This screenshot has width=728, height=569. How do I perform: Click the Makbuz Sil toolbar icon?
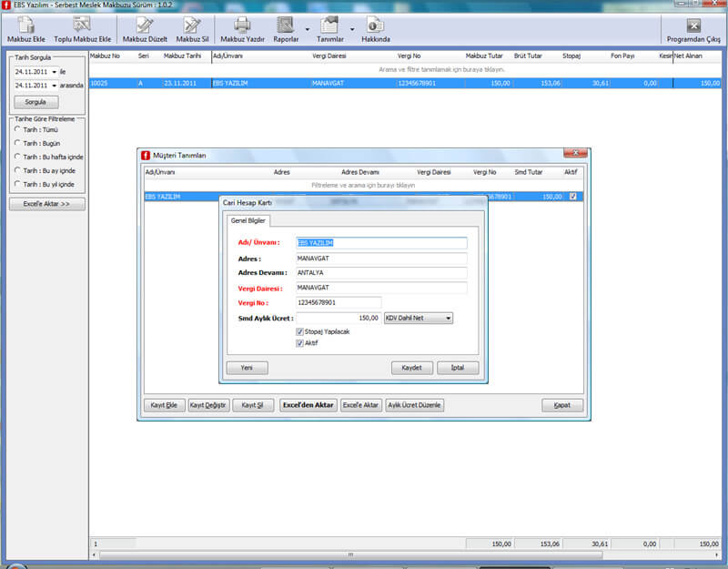tap(192, 25)
